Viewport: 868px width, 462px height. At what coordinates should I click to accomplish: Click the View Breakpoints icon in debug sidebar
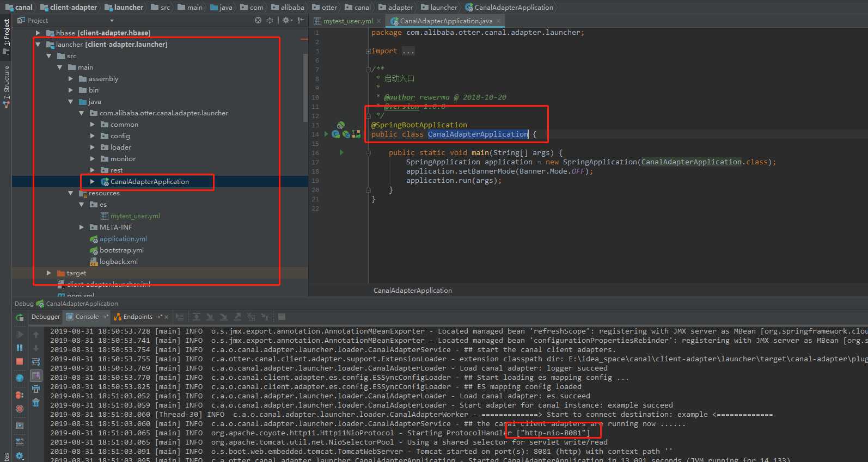coord(20,395)
